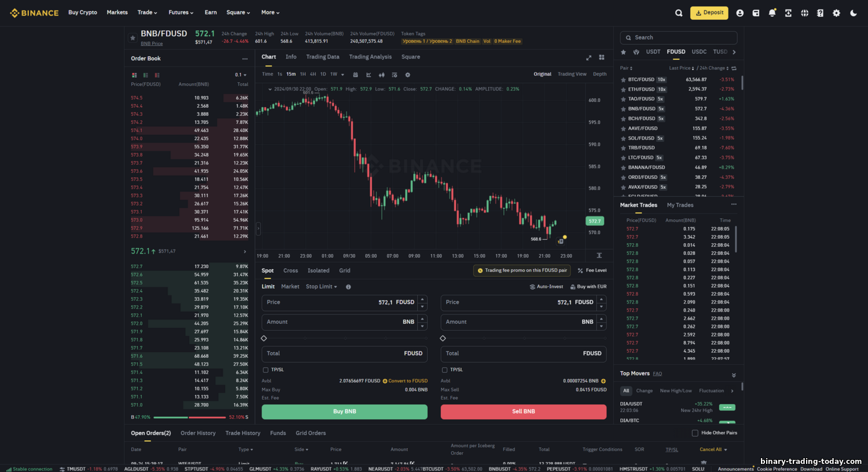This screenshot has height=472, width=868.
Task: Expand more chart intervals dropdown
Action: pos(343,75)
